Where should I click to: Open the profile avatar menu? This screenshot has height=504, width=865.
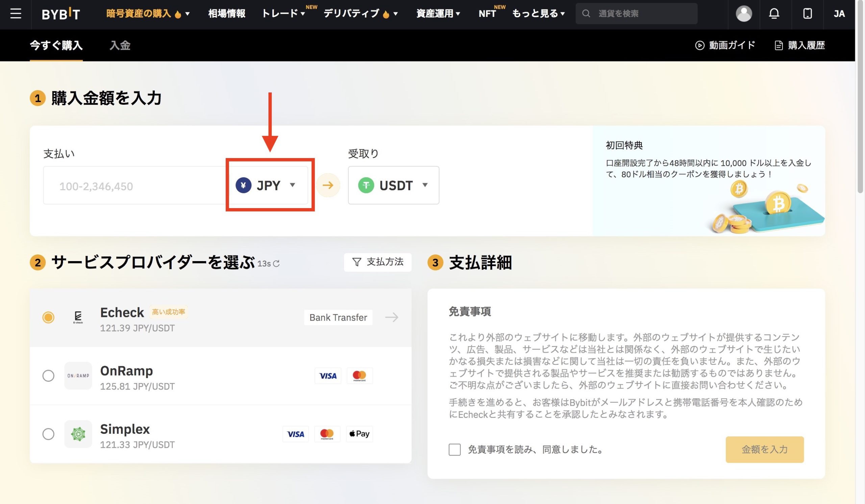[743, 14]
